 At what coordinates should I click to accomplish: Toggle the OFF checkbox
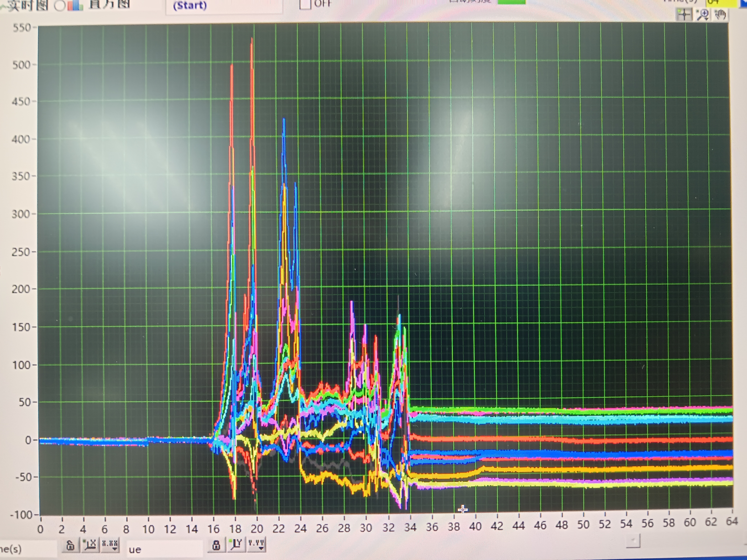point(305,4)
